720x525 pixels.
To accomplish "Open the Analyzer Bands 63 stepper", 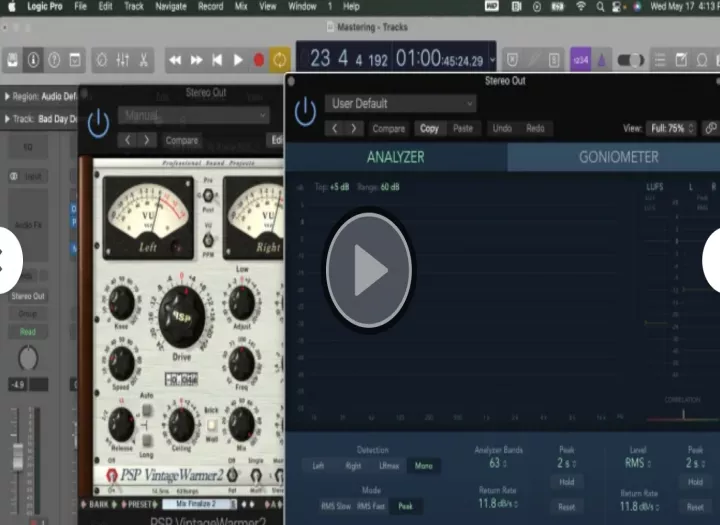I will (498, 463).
